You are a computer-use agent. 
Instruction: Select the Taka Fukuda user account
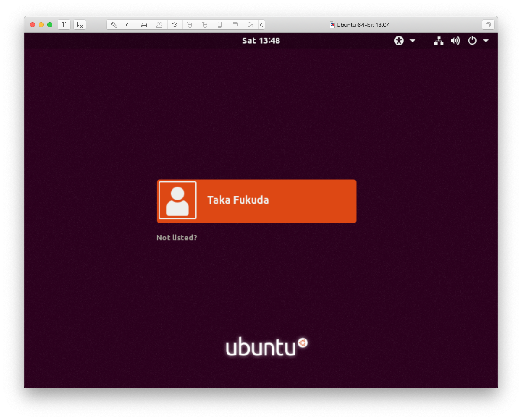pyautogui.click(x=256, y=201)
